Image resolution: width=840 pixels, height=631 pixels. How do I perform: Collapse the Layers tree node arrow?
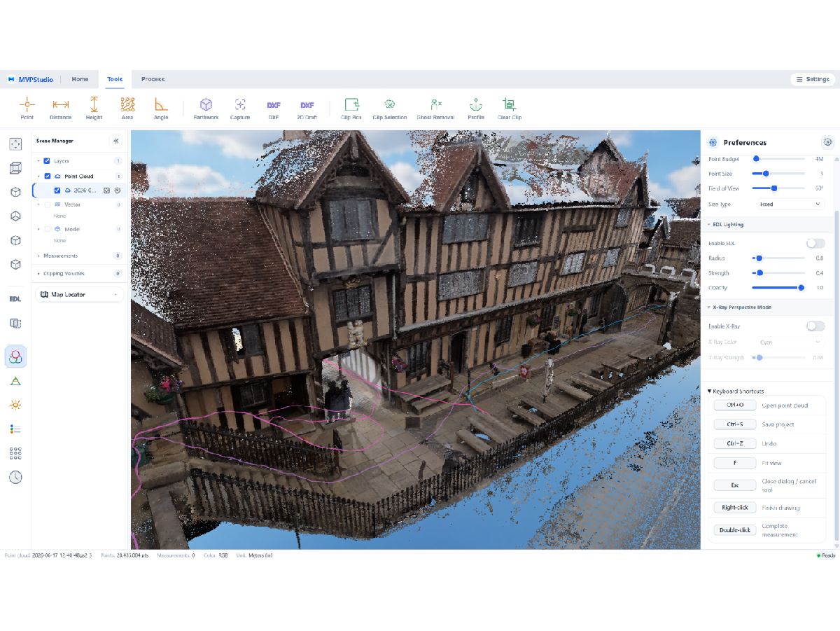(x=38, y=161)
